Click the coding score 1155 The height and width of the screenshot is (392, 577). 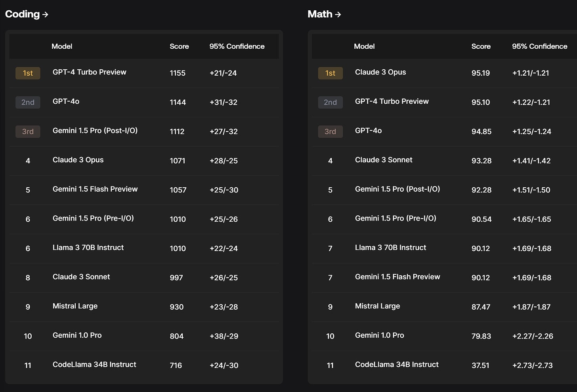tap(178, 73)
